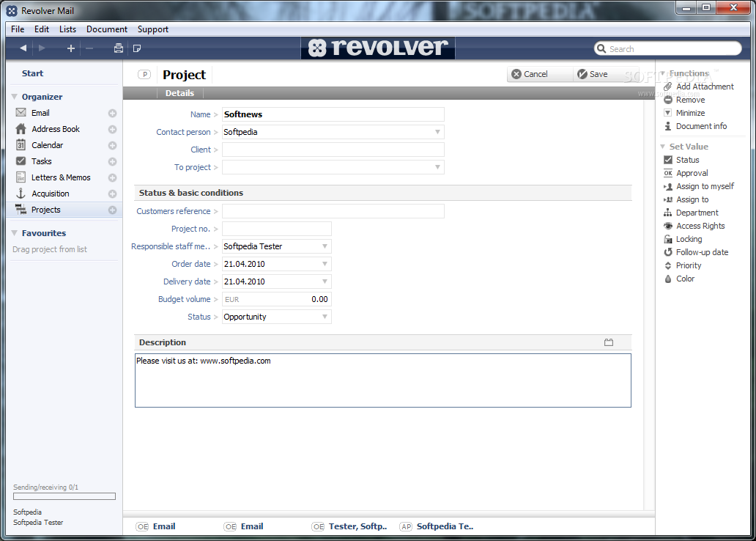The image size is (756, 541).
Task: Open the Softpedia Te.. AP bottom tab
Action: (437, 526)
